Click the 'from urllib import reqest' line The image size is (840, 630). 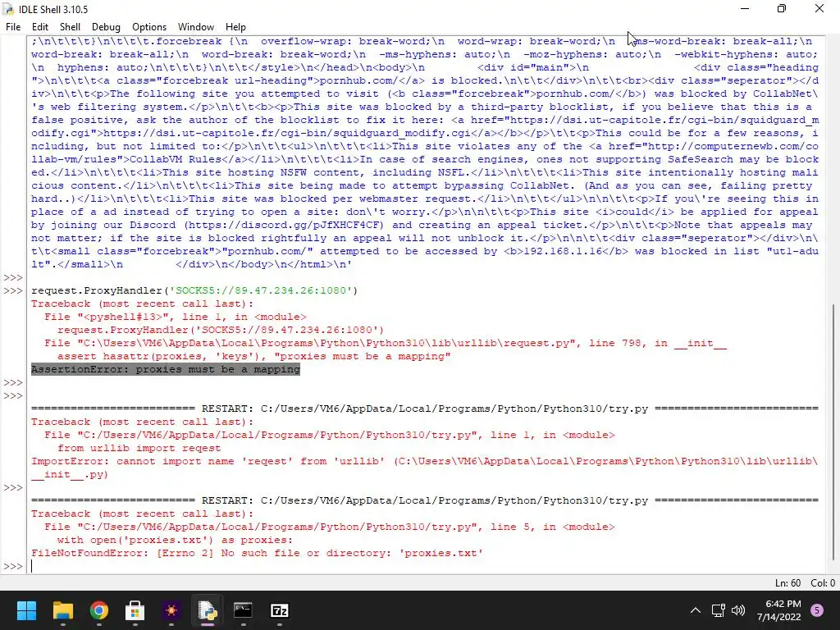139,448
